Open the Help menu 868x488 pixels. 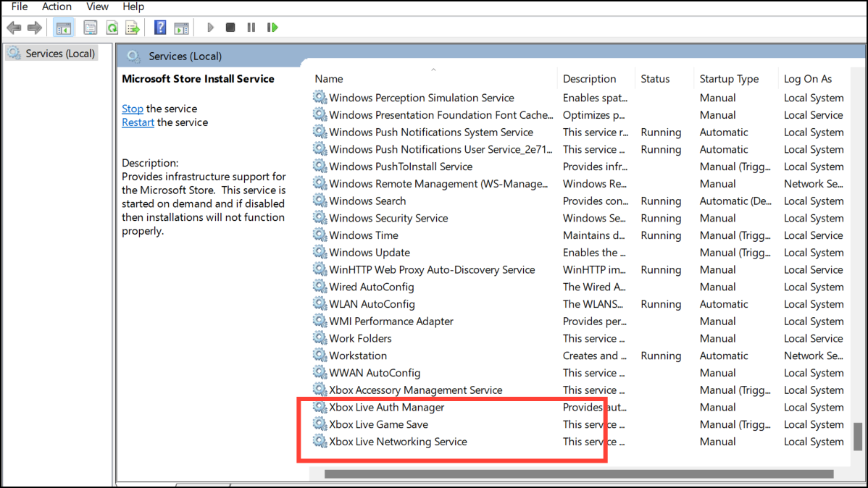[x=133, y=7]
